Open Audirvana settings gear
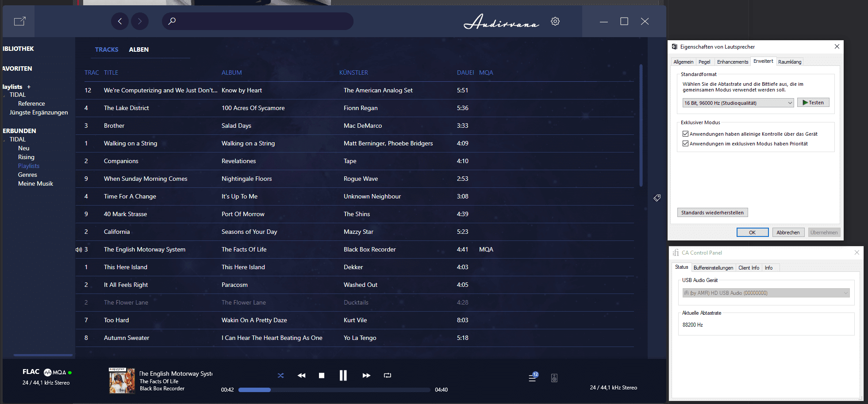 tap(555, 21)
